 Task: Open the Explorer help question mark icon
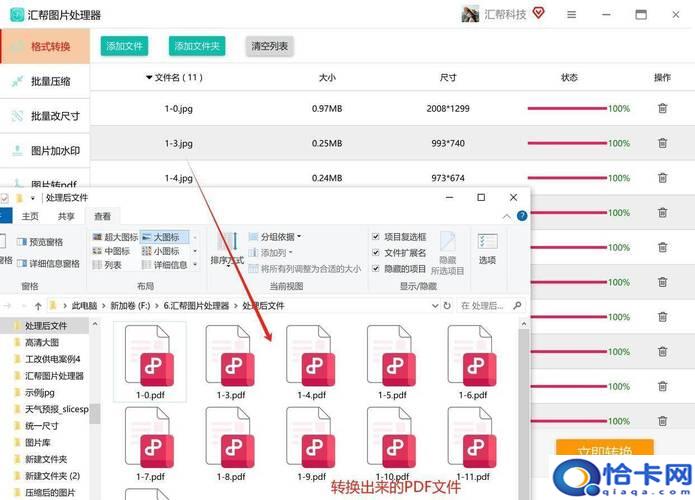click(x=522, y=216)
